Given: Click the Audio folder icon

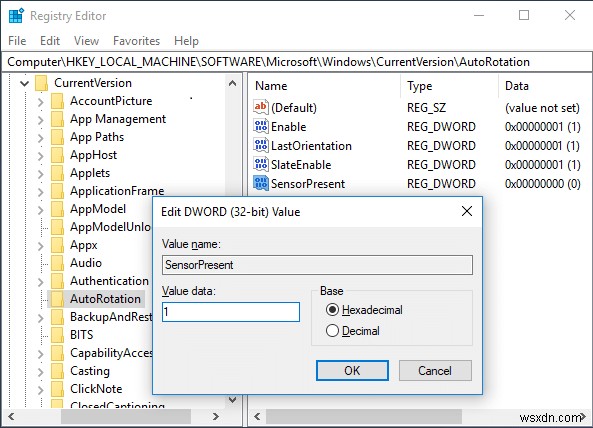Looking at the screenshot, I should click(57, 263).
